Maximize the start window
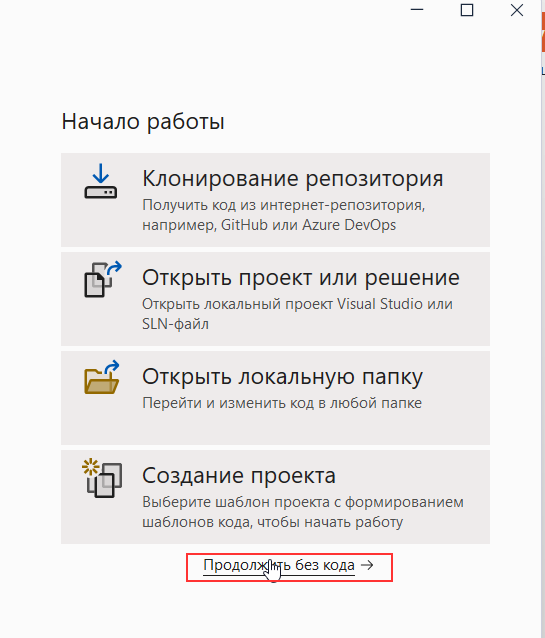The height and width of the screenshot is (638, 545). pos(467,10)
